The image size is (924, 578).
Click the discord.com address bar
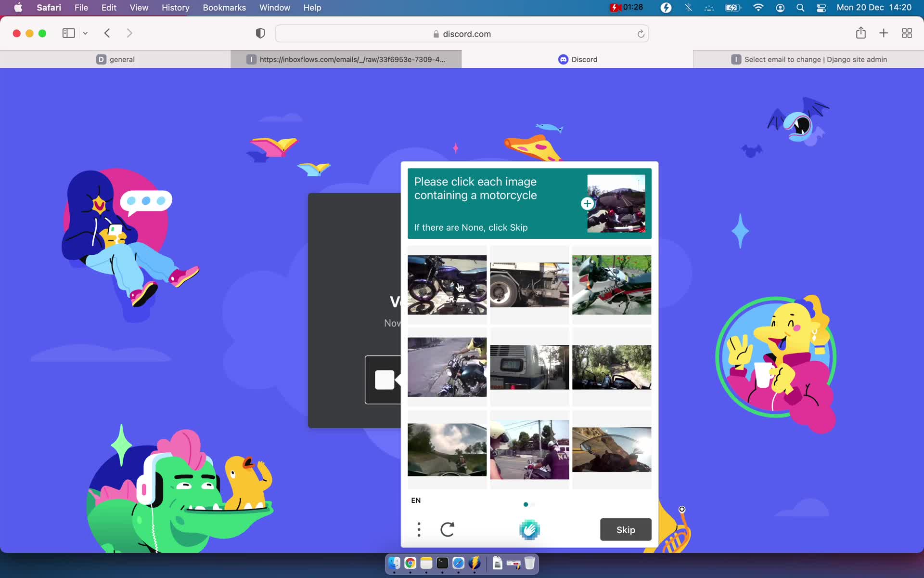point(462,34)
